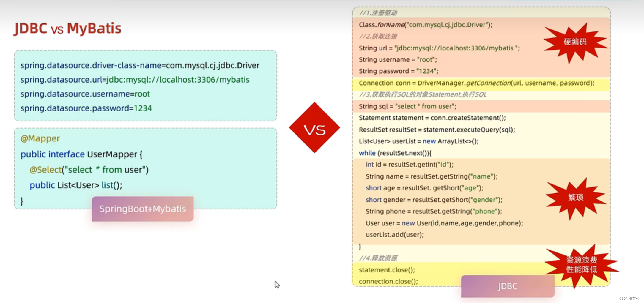This screenshot has height=303, width=644.
Task: Select the spring.datasource.username=root line
Action: (x=85, y=94)
